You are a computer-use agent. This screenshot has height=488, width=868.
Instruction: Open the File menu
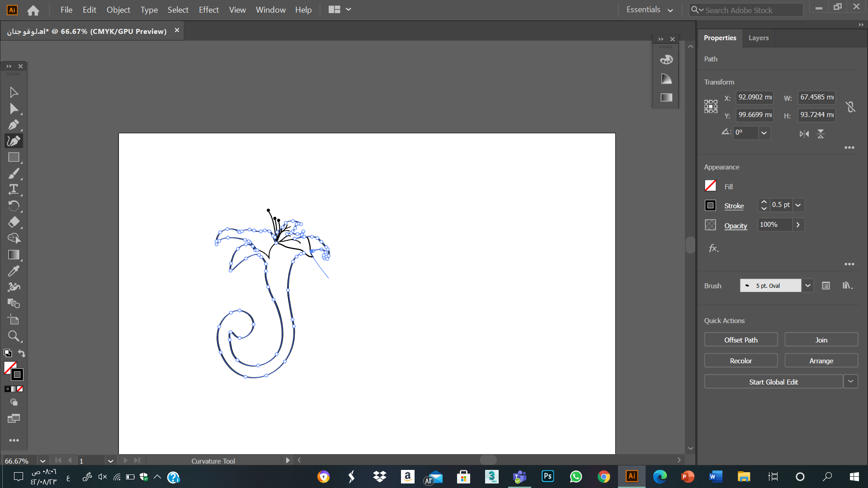coord(66,9)
